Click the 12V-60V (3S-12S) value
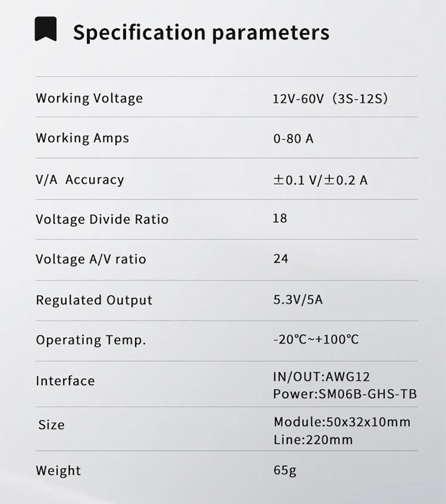The height and width of the screenshot is (504, 446). click(330, 99)
